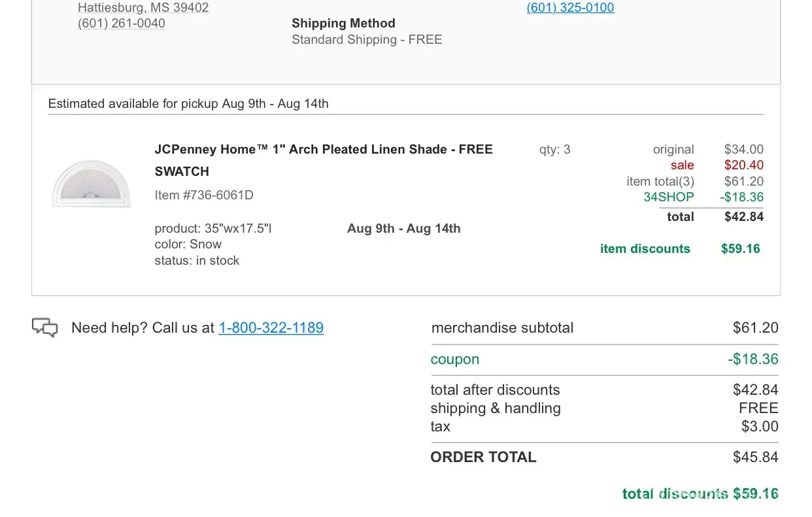Click the total discounts $59.16 text
The width and height of the screenshot is (812, 517).
click(700, 493)
